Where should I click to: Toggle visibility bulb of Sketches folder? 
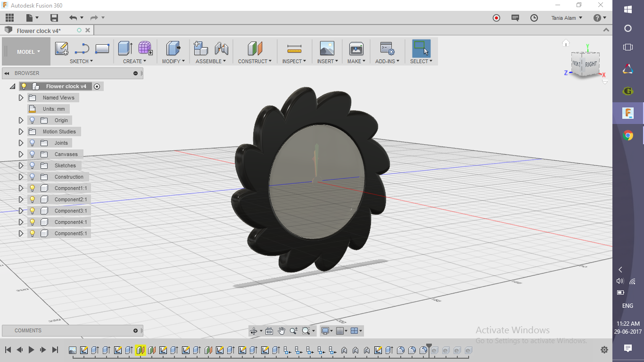click(32, 165)
